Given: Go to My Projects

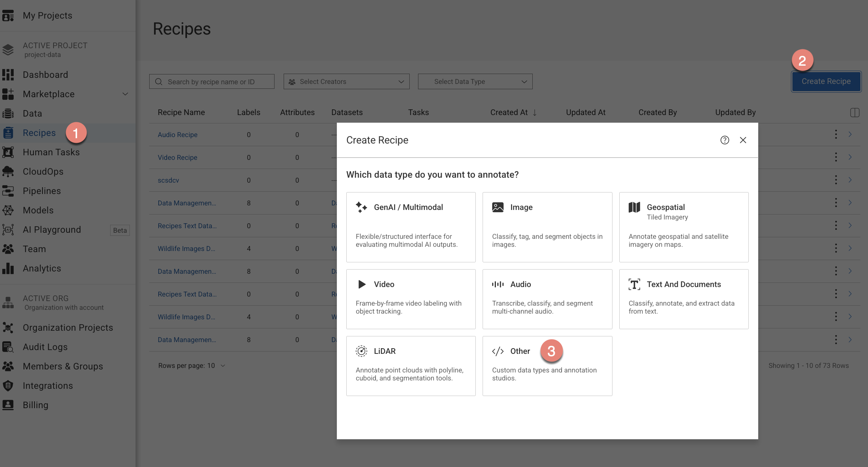Looking at the screenshot, I should tap(47, 16).
